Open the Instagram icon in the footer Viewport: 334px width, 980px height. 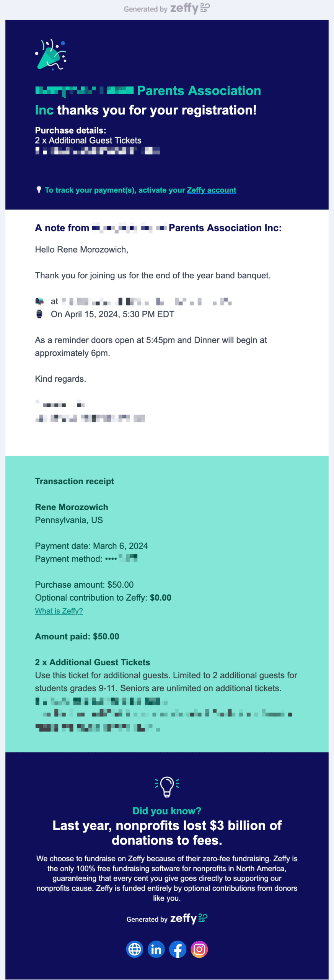pyautogui.click(x=199, y=949)
